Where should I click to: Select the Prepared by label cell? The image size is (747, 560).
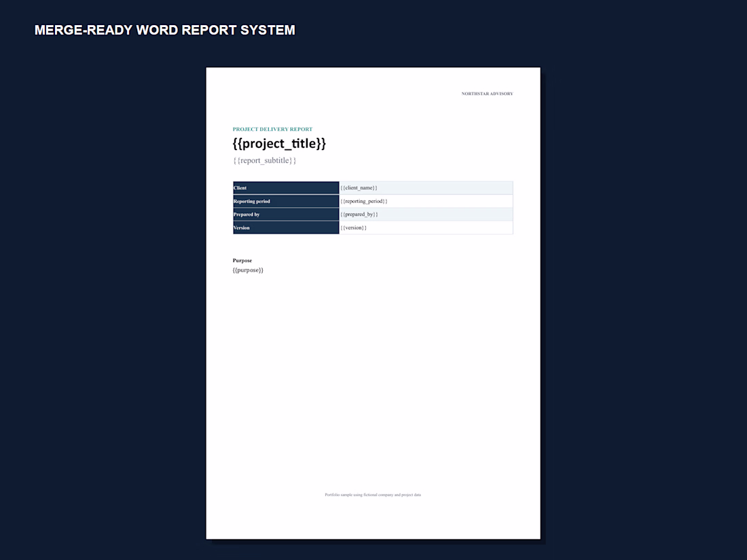286,214
